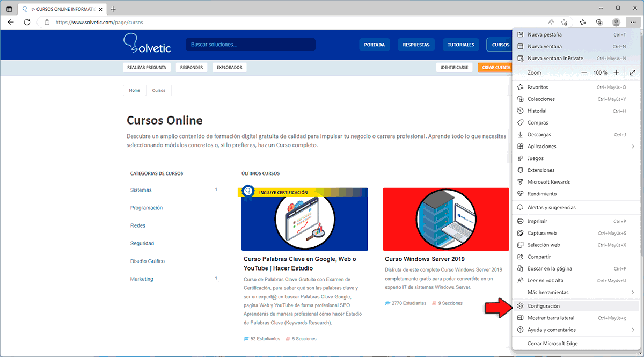View site info lock icon
Screen dimensions: 644x357
(x=47, y=23)
